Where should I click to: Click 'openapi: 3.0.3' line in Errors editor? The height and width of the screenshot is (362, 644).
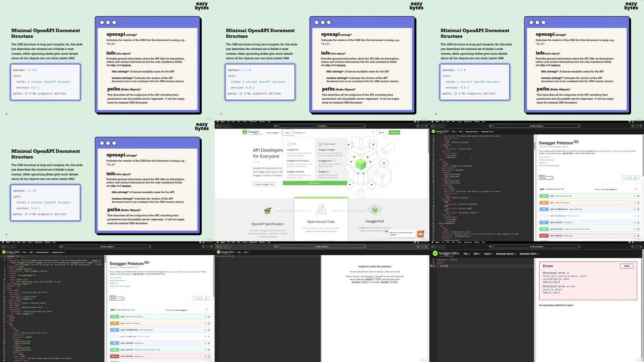pos(446,260)
